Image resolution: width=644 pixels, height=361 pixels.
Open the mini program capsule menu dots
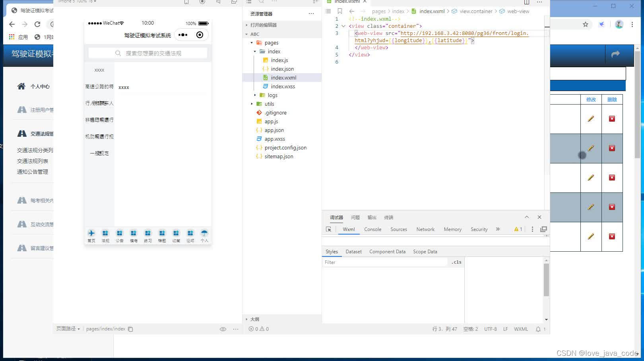(183, 35)
